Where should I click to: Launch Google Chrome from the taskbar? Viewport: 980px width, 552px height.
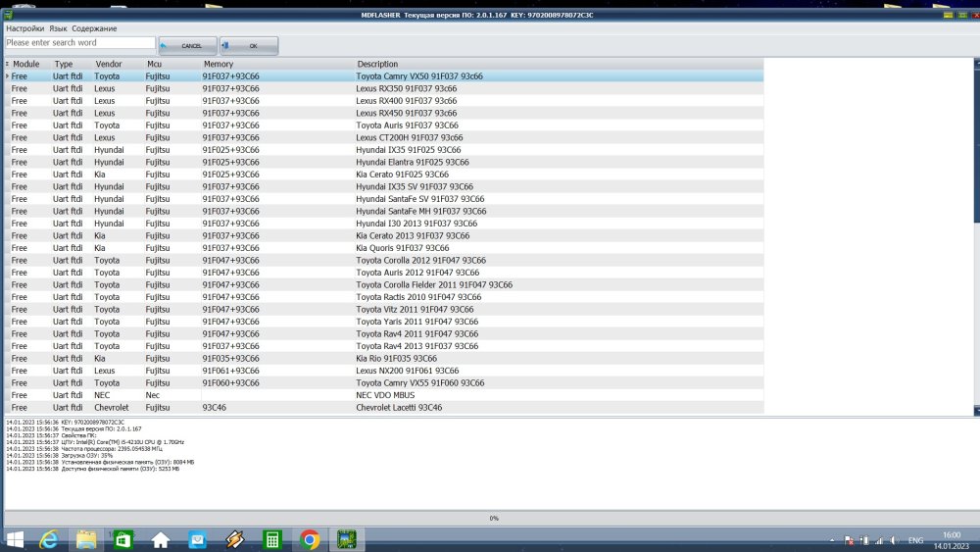click(x=310, y=539)
